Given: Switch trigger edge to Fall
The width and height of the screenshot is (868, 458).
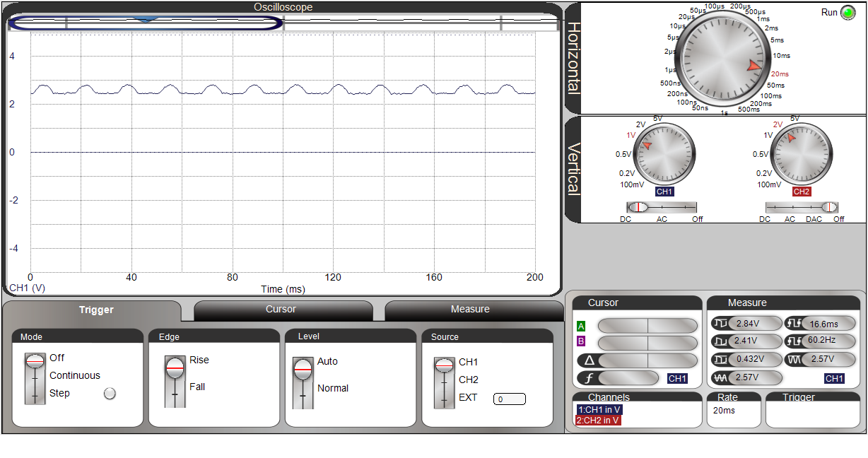Looking at the screenshot, I should (175, 387).
